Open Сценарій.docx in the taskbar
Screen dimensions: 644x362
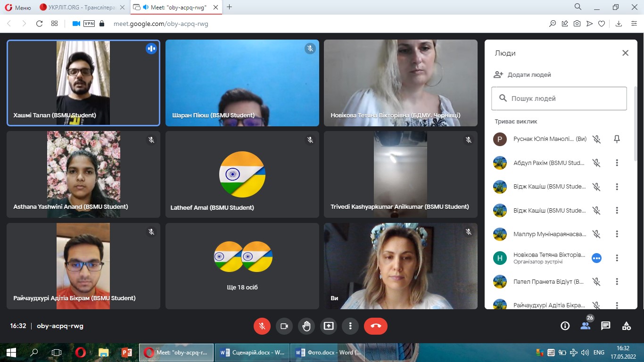(252, 352)
